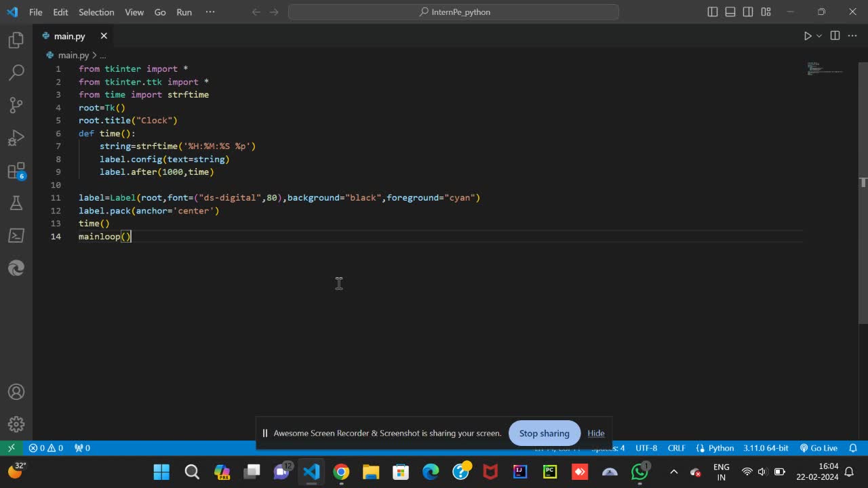Image resolution: width=868 pixels, height=488 pixels.
Task: Open the Testing flask icon view
Action: pyautogui.click(x=16, y=203)
